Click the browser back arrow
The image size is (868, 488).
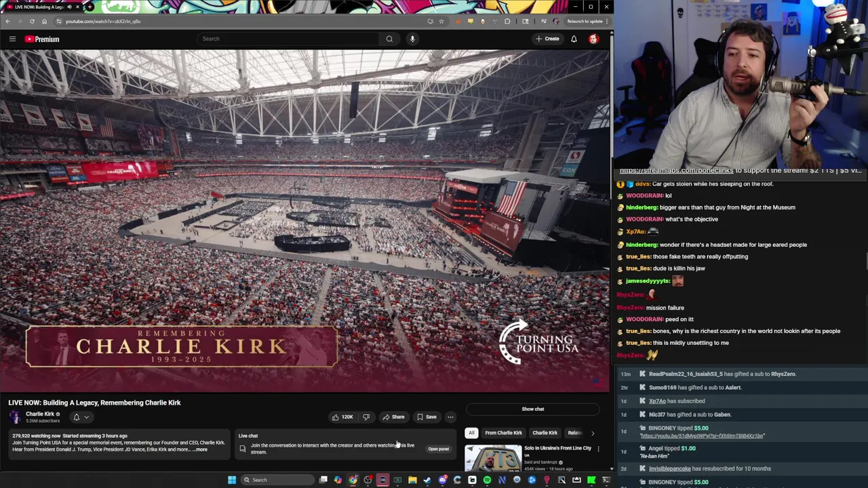click(7, 21)
